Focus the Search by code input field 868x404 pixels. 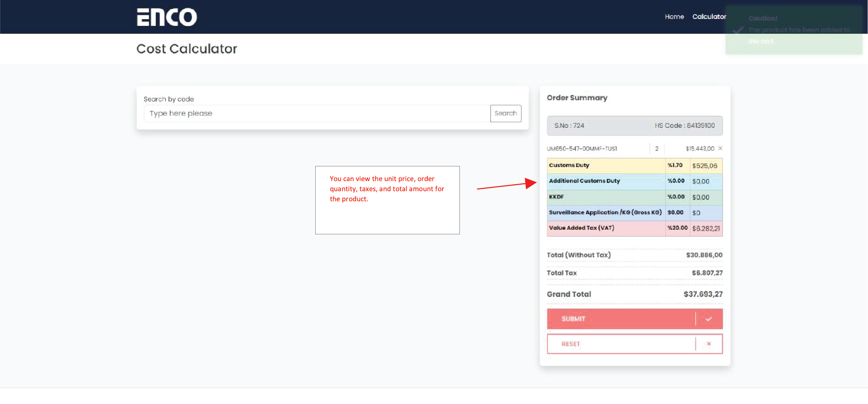pos(317,113)
